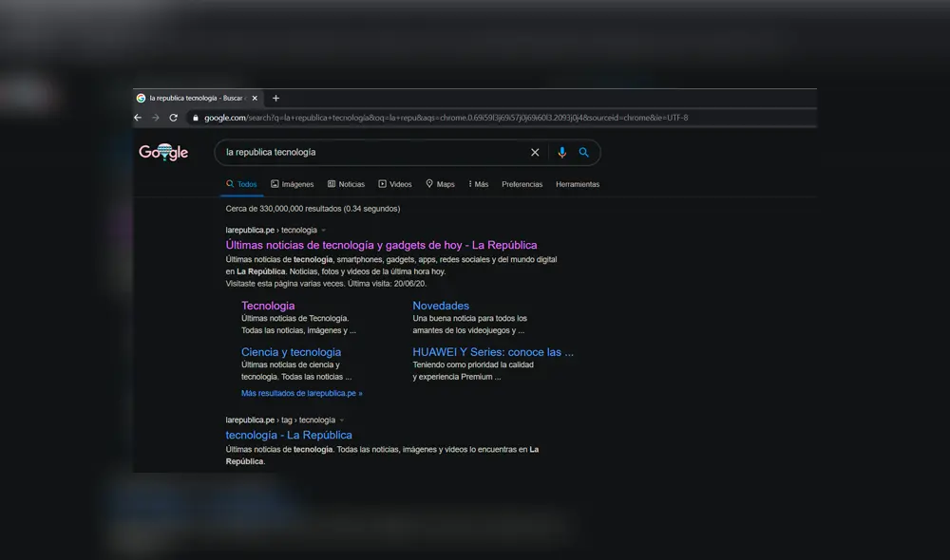The image size is (950, 560).
Task: Expand arrow next to larepublica.pe › tecnologia
Action: [323, 231]
